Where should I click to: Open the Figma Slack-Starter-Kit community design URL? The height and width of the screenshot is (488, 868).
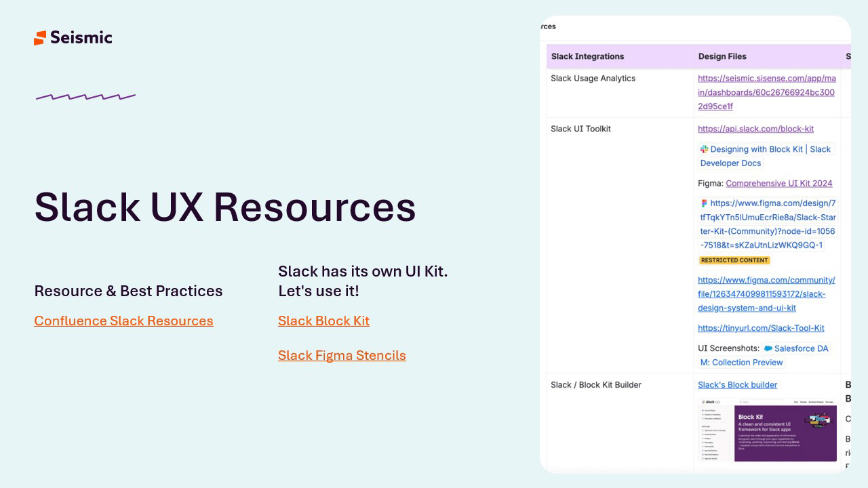click(768, 224)
